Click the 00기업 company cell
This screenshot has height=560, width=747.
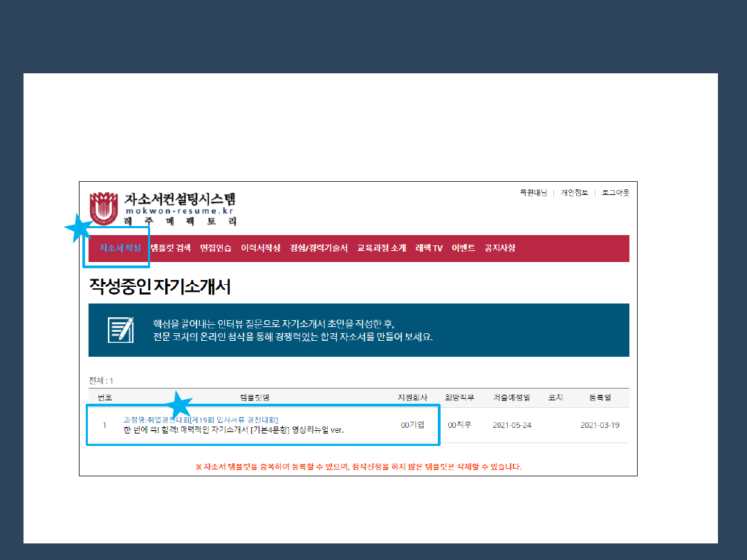coord(413,424)
